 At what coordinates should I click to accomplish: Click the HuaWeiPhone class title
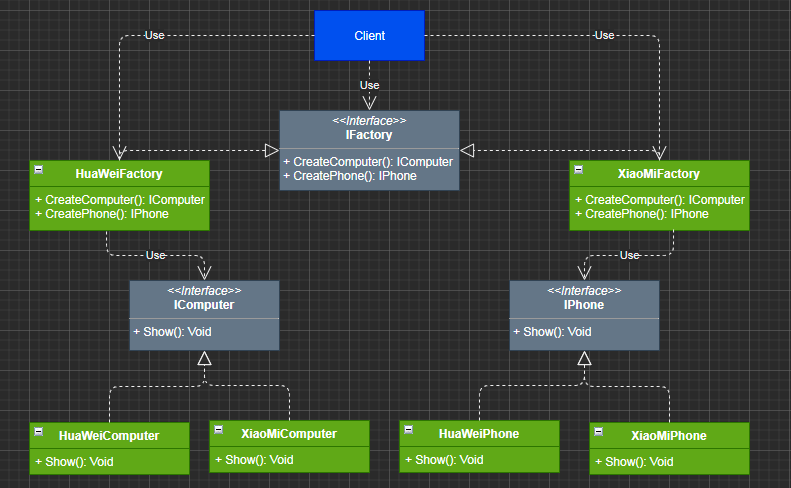[479, 433]
